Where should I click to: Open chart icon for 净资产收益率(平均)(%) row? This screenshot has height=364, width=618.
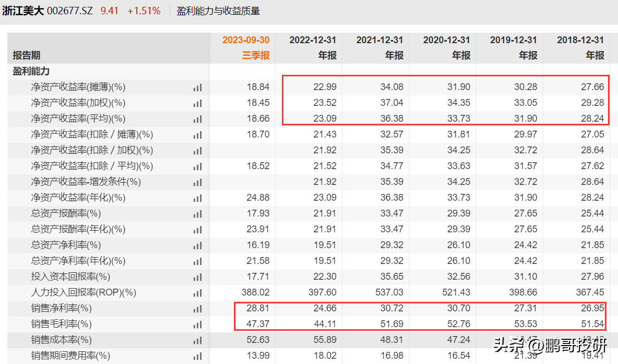[x=198, y=119]
